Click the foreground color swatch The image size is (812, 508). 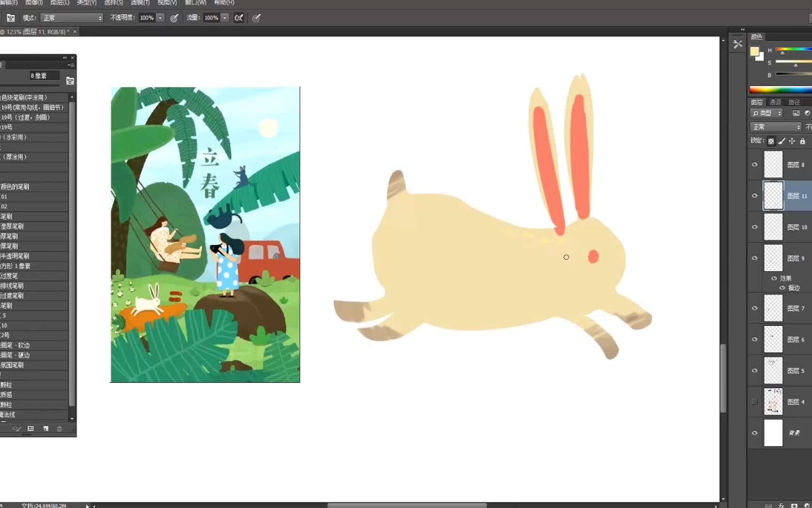click(x=755, y=51)
